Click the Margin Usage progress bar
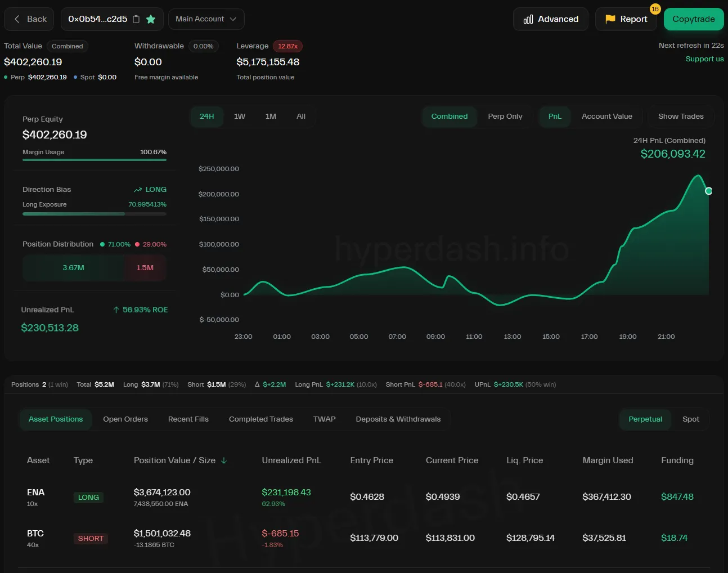 click(x=95, y=160)
